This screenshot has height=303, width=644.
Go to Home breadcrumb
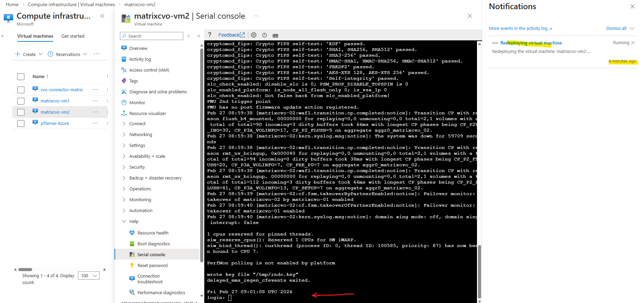pos(12,4)
